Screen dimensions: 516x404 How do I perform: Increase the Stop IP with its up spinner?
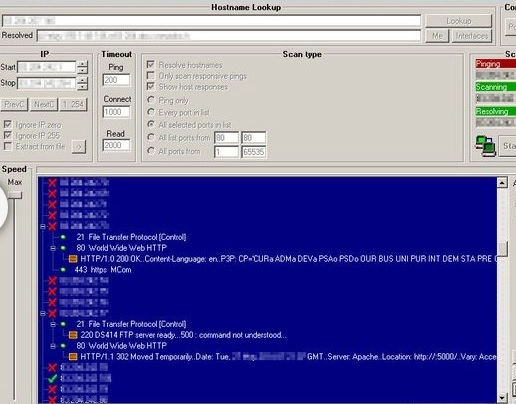pos(82,80)
